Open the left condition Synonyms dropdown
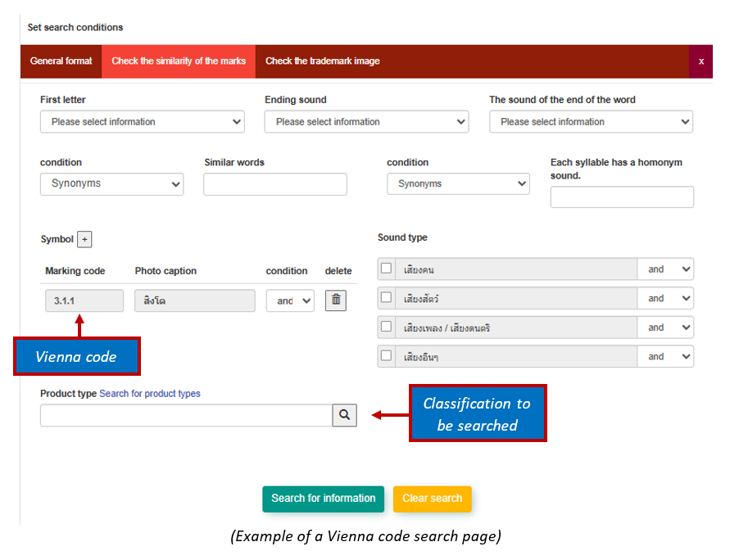This screenshot has width=730, height=560. click(x=111, y=184)
